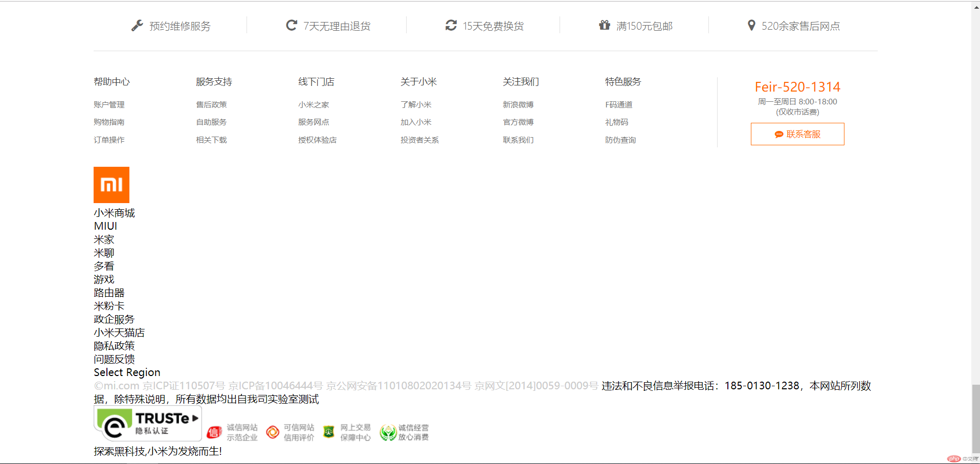Open 购物指南 link
This screenshot has height=464, width=980.
point(109,122)
